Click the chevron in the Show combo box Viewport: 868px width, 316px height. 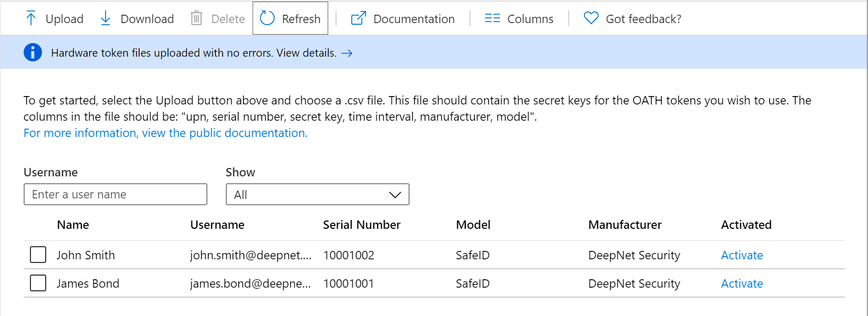pyautogui.click(x=395, y=195)
